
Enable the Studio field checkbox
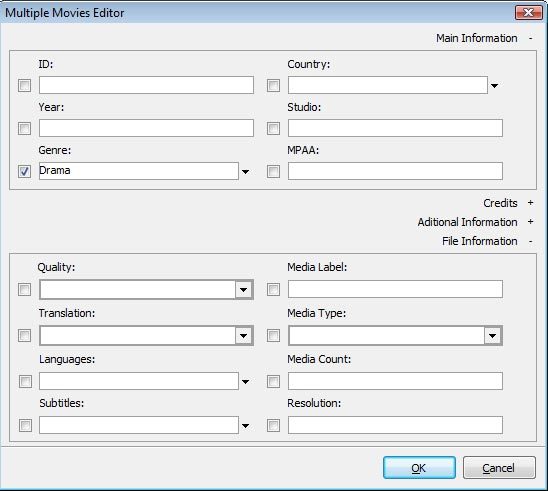click(273, 128)
